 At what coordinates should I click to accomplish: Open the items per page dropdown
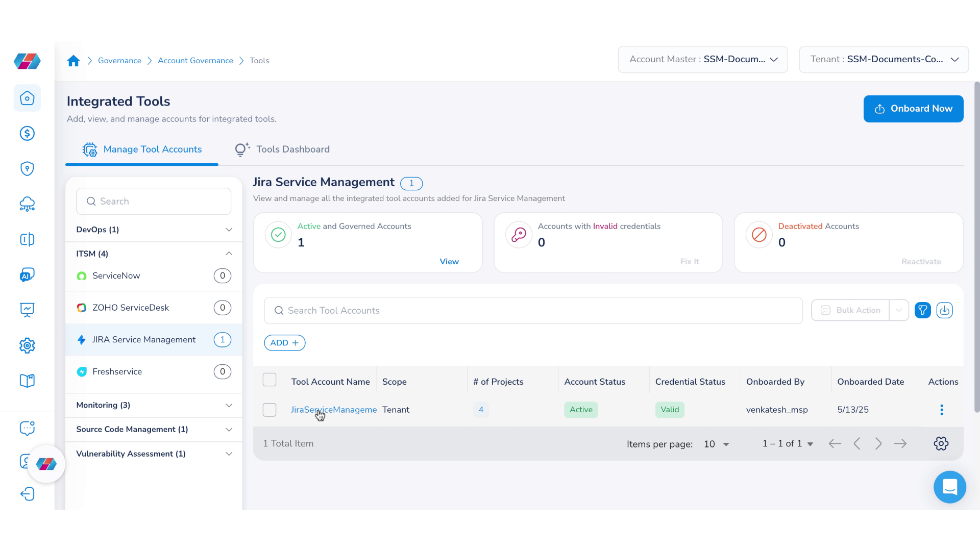click(x=717, y=444)
